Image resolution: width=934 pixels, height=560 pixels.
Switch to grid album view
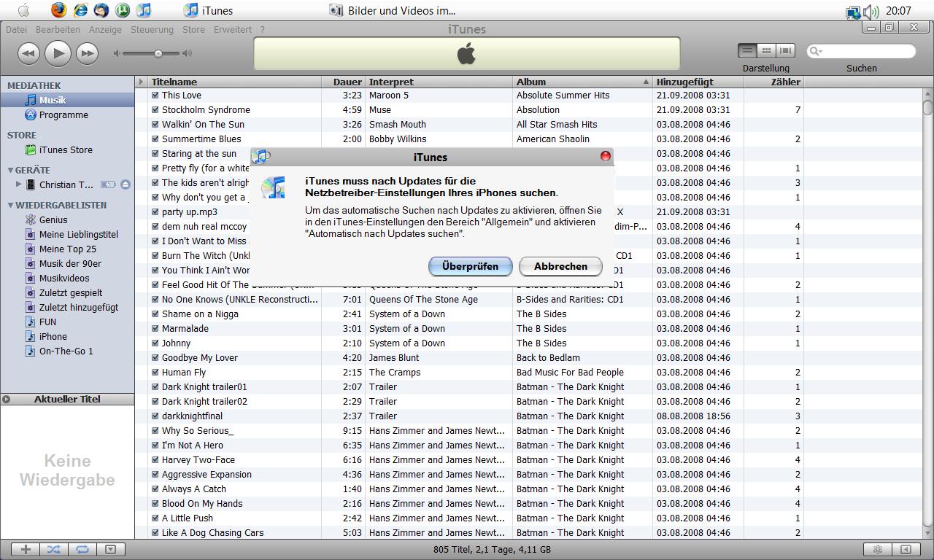[x=766, y=50]
